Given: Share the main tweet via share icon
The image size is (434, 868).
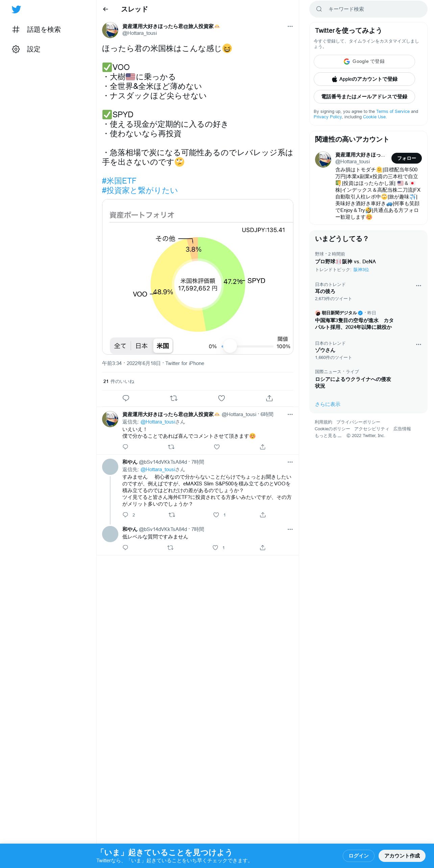Looking at the screenshot, I should pyautogui.click(x=269, y=398).
